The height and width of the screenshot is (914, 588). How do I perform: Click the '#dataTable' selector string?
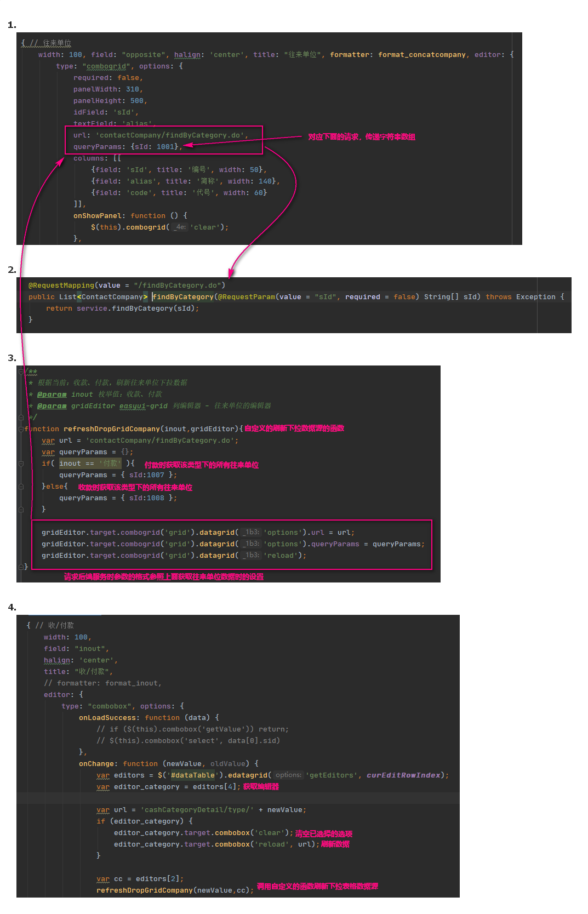tap(193, 775)
